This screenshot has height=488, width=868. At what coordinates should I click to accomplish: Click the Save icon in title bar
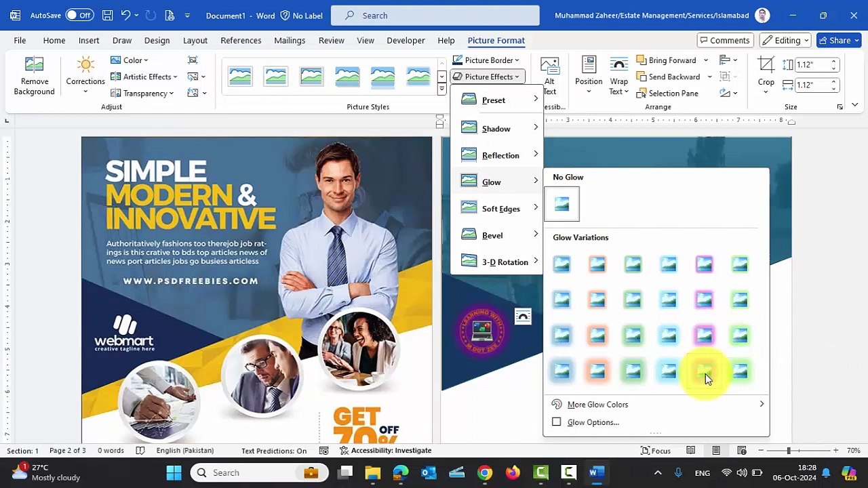click(x=107, y=15)
